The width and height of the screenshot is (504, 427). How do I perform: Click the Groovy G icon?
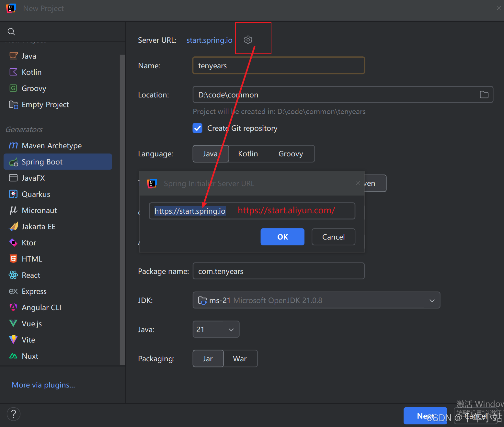[x=13, y=88]
